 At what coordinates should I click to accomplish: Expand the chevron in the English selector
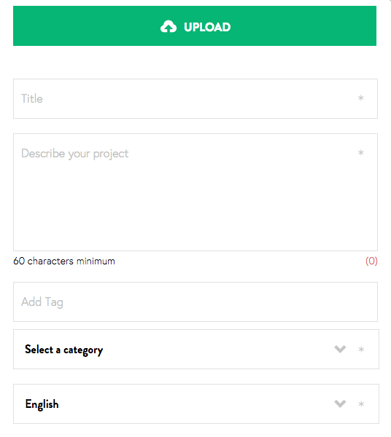click(340, 404)
